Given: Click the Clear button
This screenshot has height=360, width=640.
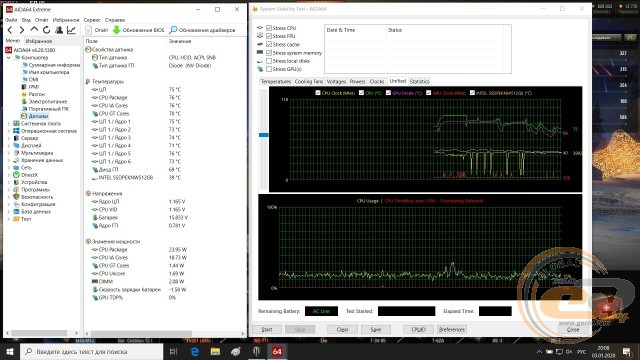Looking at the screenshot, I should tap(342, 329).
